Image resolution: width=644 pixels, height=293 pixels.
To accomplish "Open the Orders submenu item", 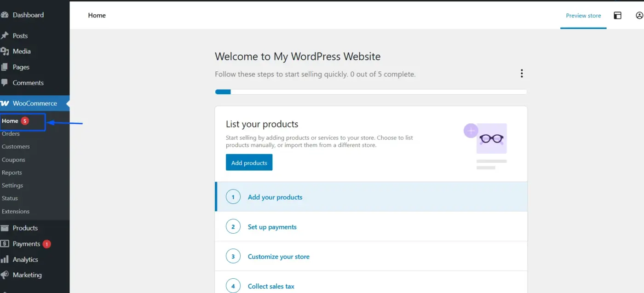I will tap(11, 134).
